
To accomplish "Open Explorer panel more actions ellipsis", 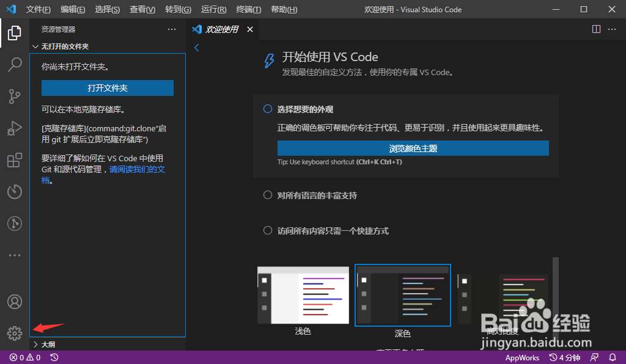I will point(172,29).
